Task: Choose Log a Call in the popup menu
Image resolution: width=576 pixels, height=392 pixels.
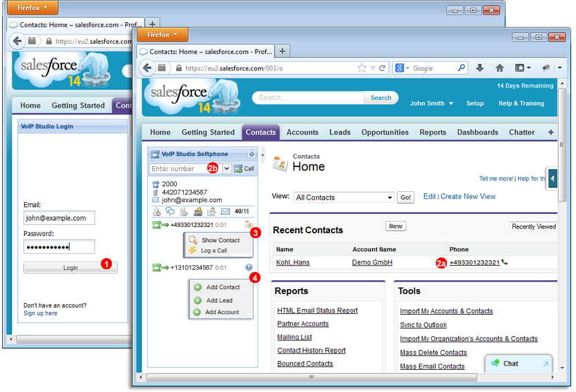Action: [x=214, y=251]
